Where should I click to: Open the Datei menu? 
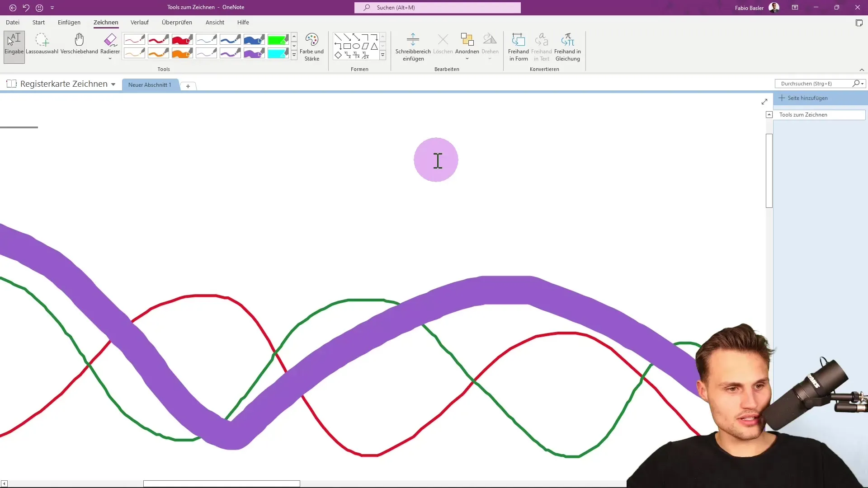pos(13,22)
